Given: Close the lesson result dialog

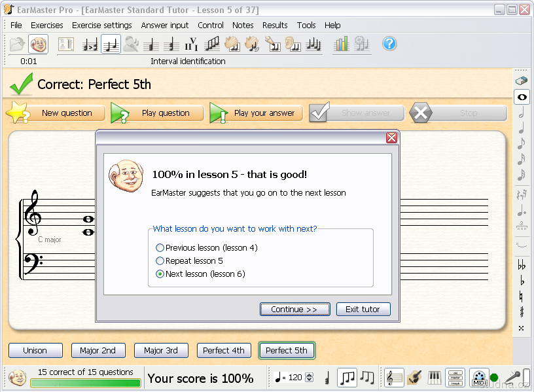Looking at the screenshot, I should click(x=391, y=137).
